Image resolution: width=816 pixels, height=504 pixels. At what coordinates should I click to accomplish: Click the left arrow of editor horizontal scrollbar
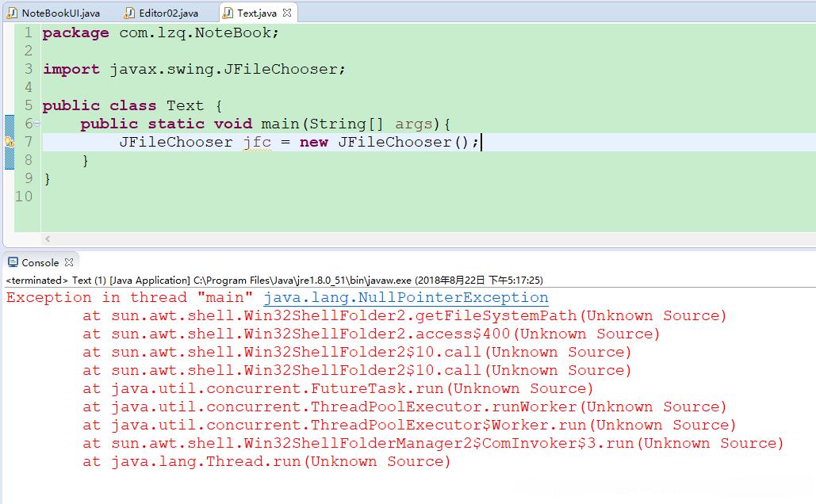48,239
